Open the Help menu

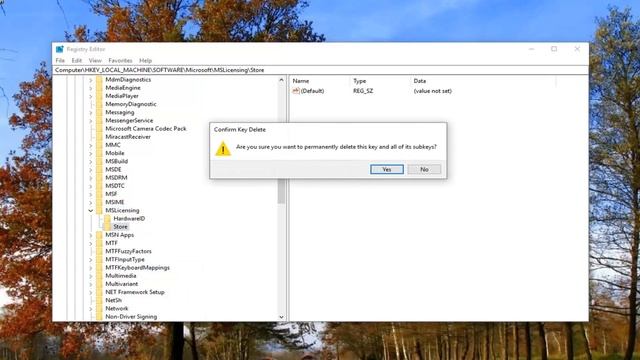coord(145,60)
